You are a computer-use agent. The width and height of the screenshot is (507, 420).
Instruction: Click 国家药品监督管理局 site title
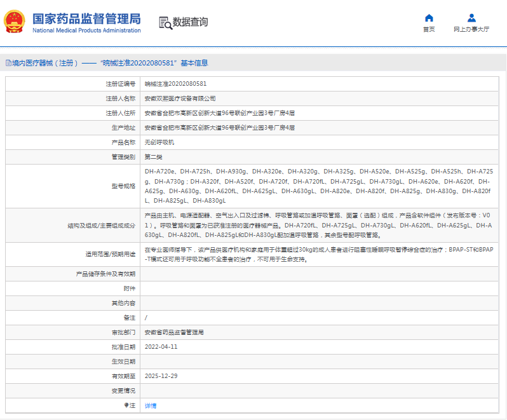86,18
